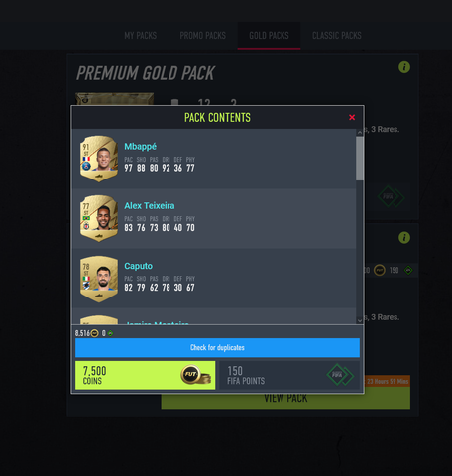This screenshot has width=452, height=476.
Task: Click the FUT coins stack icon
Action: (196, 375)
